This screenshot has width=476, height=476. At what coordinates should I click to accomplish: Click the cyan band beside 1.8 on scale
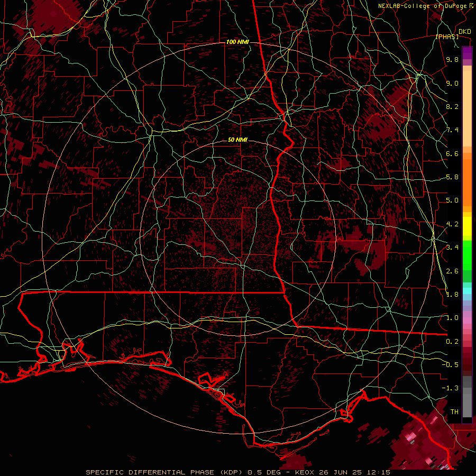(467, 291)
